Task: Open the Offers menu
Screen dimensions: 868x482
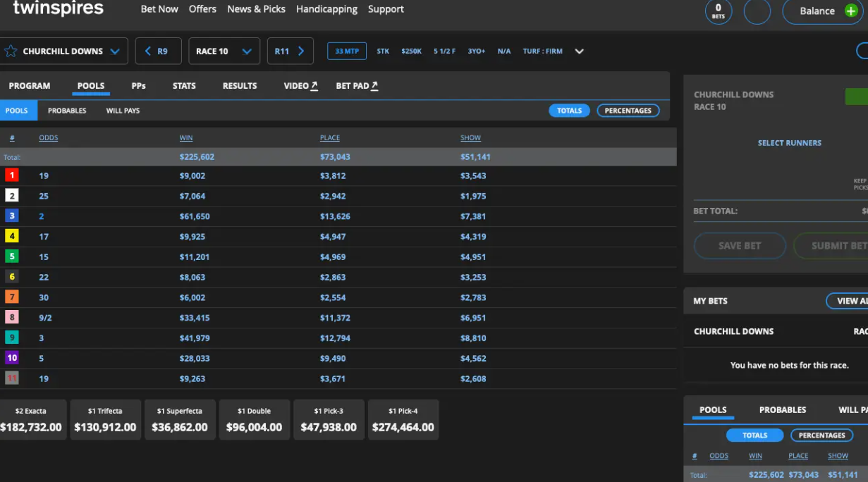Action: tap(203, 9)
